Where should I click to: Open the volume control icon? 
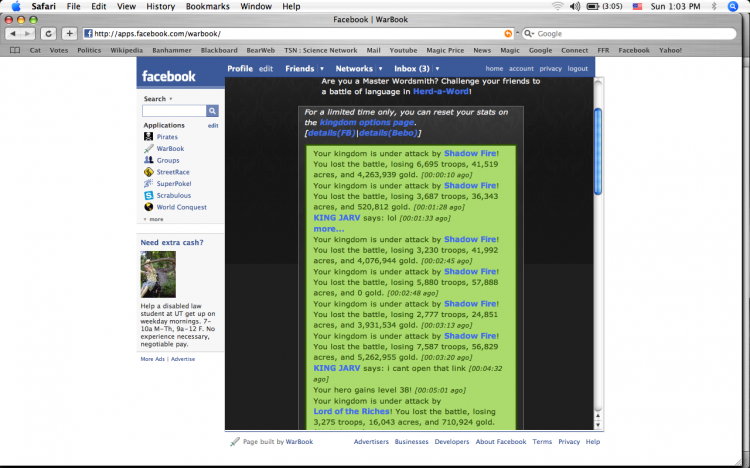[575, 6]
